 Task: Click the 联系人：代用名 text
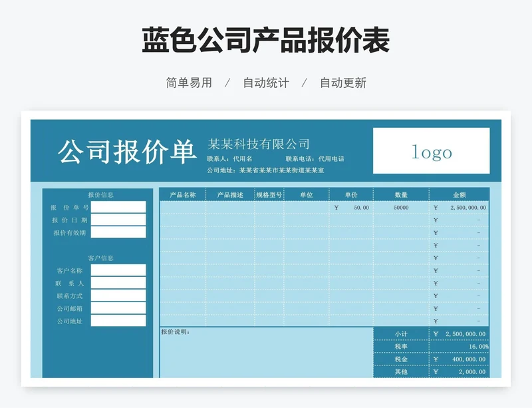[x=229, y=158]
